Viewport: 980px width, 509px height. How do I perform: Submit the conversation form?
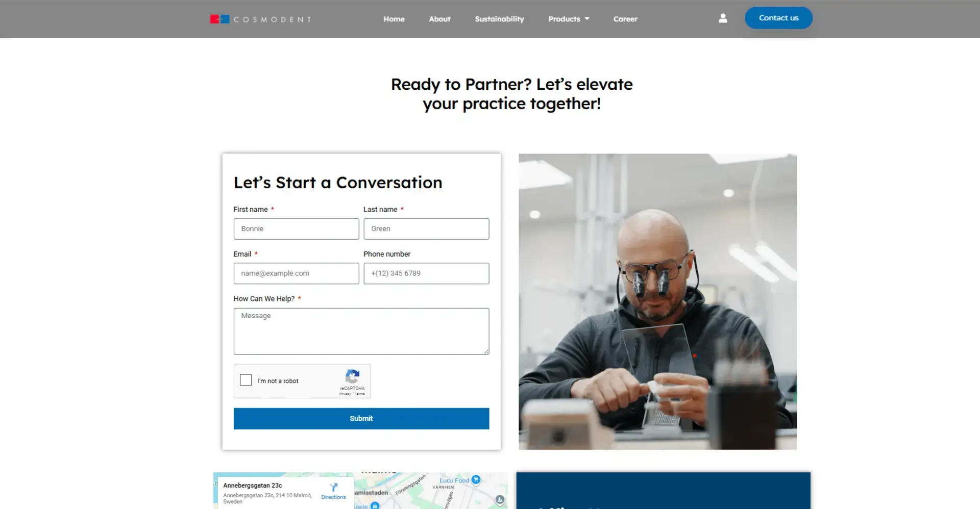point(361,418)
